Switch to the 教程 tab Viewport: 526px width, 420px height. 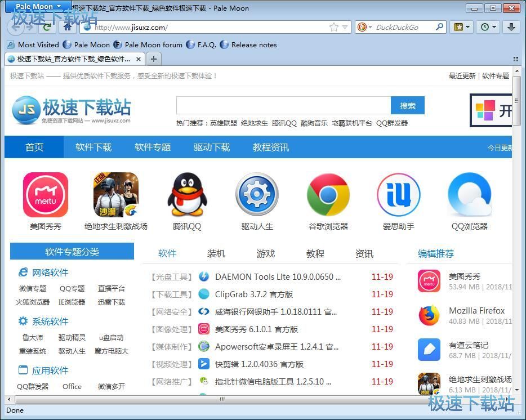(x=315, y=253)
